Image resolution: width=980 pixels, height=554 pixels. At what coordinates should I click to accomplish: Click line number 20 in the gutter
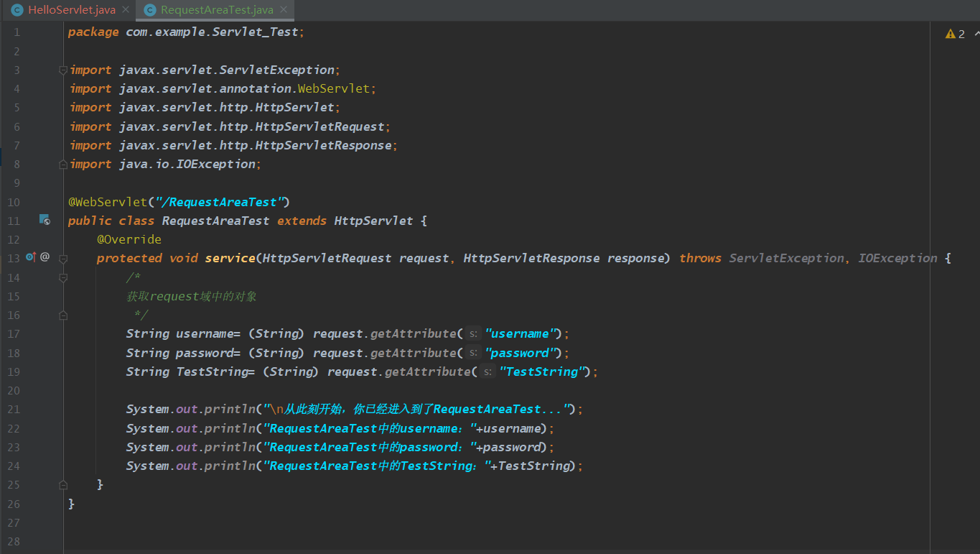coord(14,390)
